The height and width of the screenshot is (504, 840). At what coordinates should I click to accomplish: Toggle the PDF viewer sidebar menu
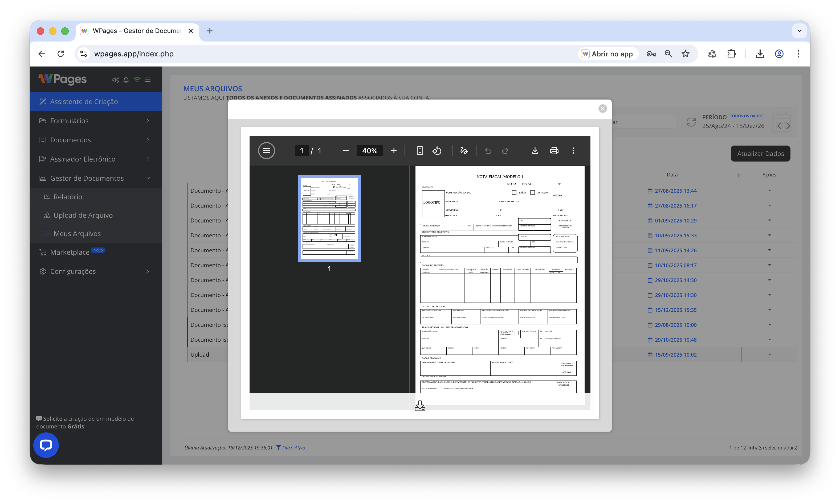point(266,150)
